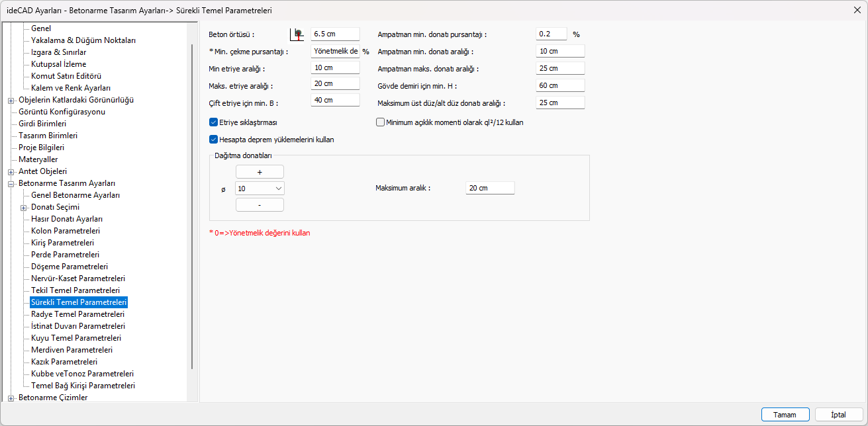Viewport: 868px width, 426px height.
Task: Select Komut Satırı Editörü item
Action: (x=66, y=76)
